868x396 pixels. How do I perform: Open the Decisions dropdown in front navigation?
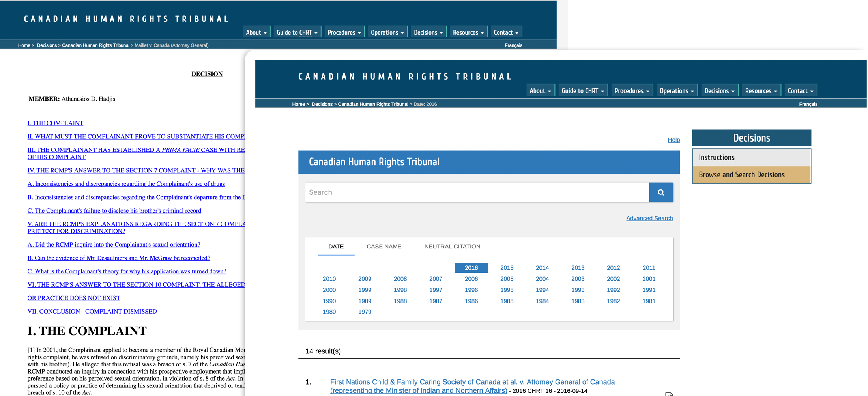(x=719, y=91)
